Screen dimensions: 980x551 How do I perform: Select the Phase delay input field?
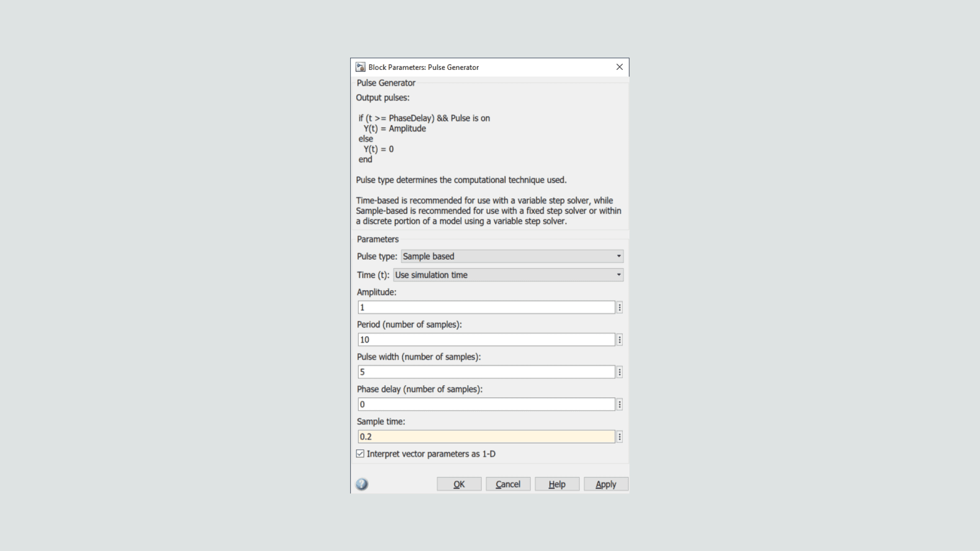pos(486,405)
